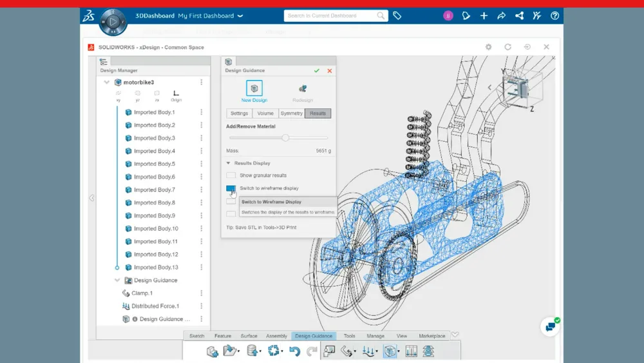Viewport: 644px width, 363px height.
Task: Click the design assistant icon in the toolbar
Action: [x=329, y=351]
